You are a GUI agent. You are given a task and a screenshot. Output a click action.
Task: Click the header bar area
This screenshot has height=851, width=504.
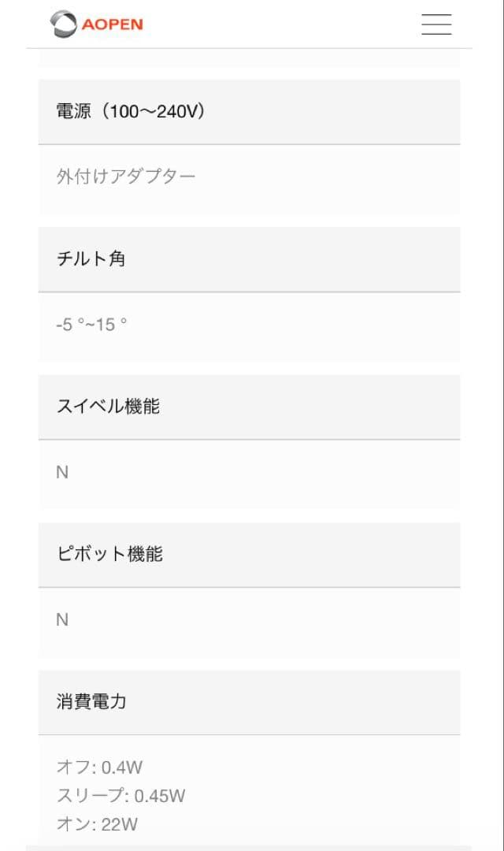pyautogui.click(x=252, y=24)
